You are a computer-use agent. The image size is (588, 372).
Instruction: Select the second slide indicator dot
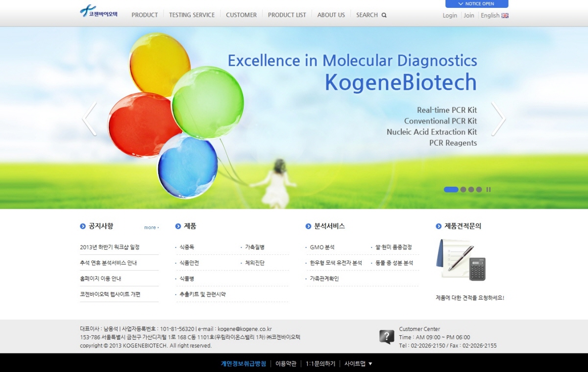click(463, 190)
